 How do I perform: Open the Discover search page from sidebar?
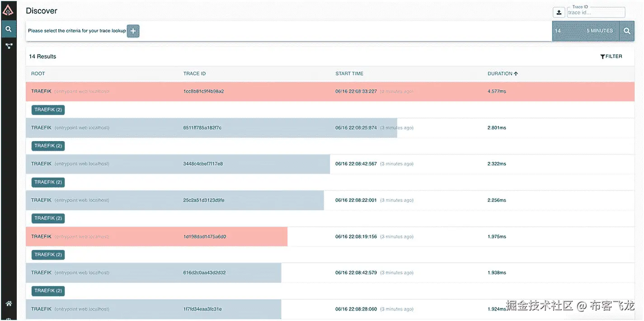pos(9,29)
